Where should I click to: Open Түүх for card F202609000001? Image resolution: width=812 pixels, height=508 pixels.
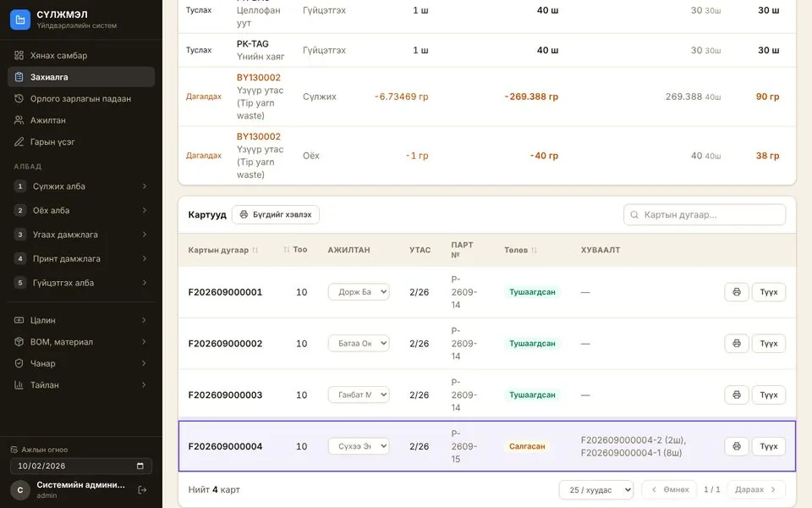[x=769, y=292]
